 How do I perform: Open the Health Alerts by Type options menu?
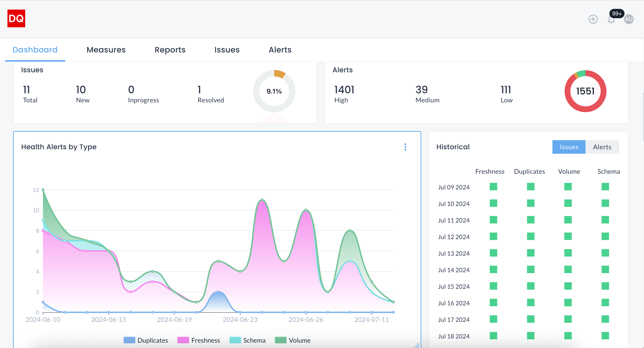click(x=405, y=147)
